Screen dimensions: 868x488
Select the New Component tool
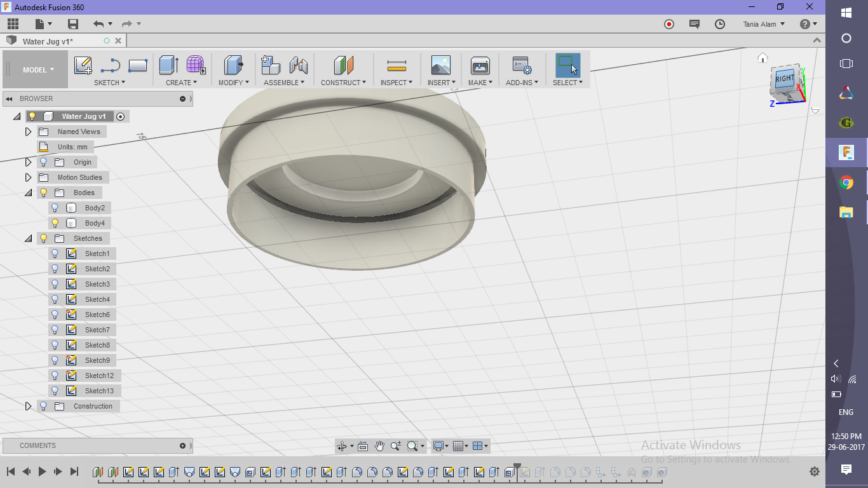[271, 65]
